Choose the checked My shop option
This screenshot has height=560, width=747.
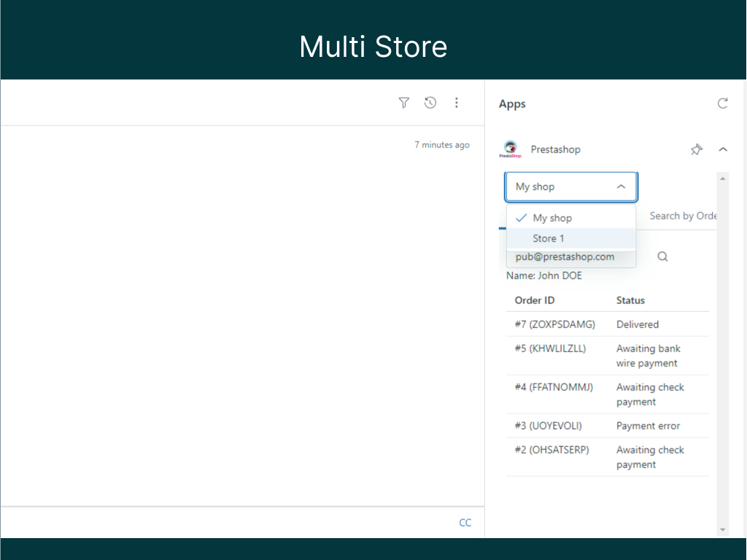pyautogui.click(x=552, y=218)
